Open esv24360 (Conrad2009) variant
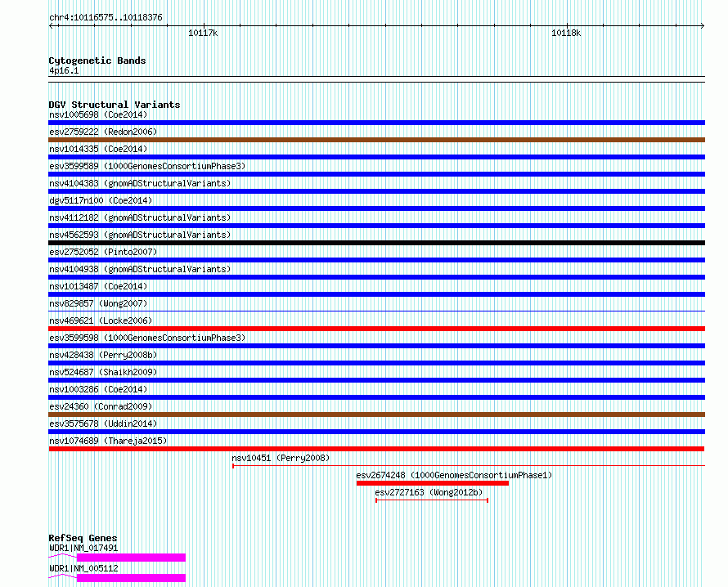Viewport: 728px width, 587px height. 101,406
